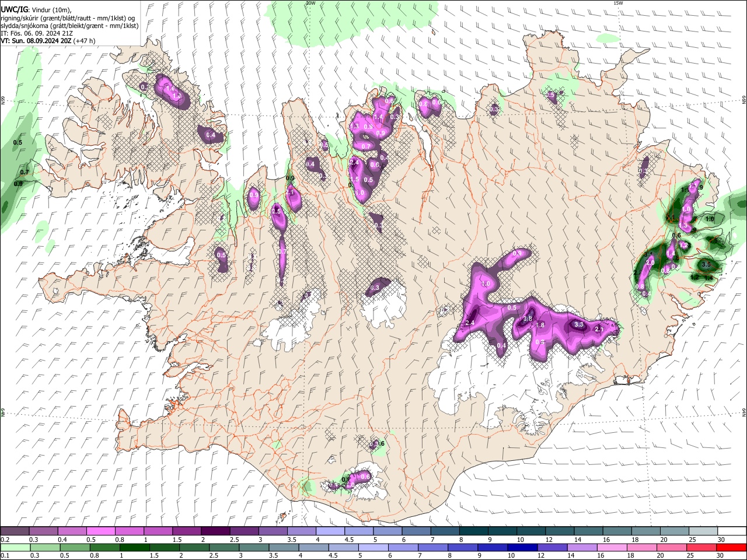747x560 pixels.
Task: Click the '3.5' value on the green eastern area
Action: pos(706,264)
